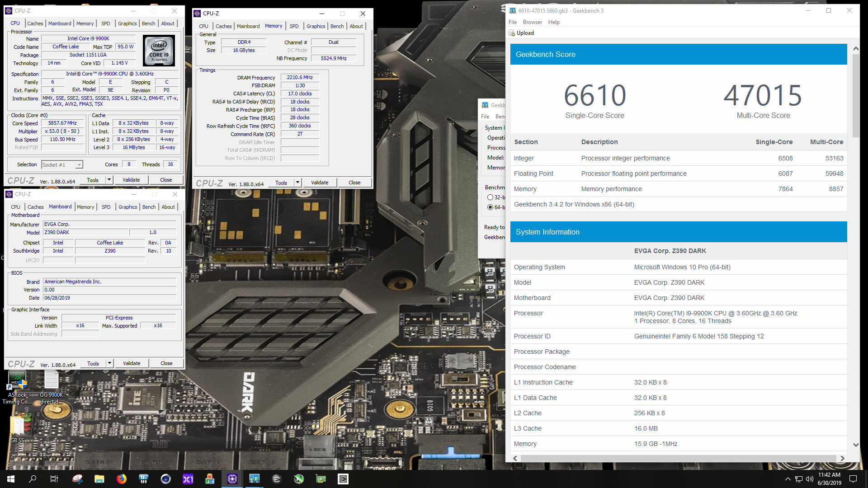Open the Socket #1 selection dropdown

point(62,165)
